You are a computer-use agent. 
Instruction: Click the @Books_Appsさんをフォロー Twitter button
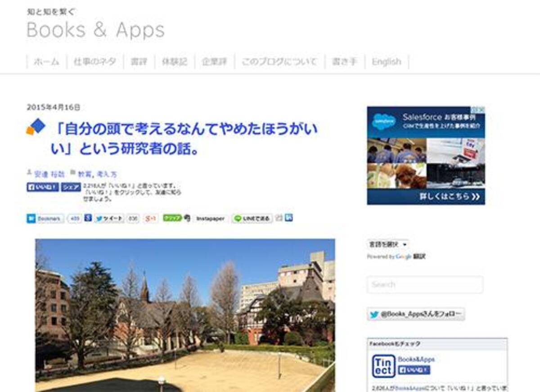pos(416,315)
